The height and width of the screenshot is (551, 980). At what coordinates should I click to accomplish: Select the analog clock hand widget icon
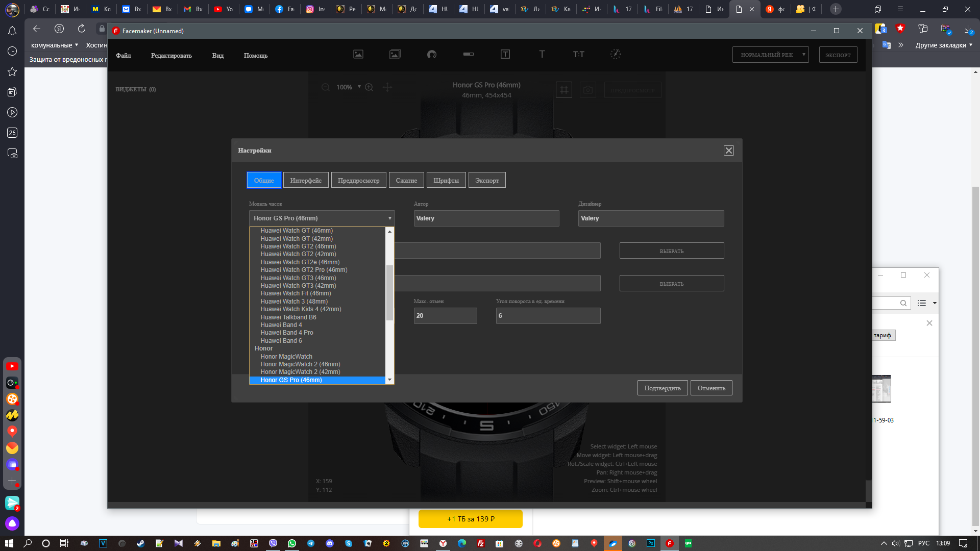coord(616,54)
